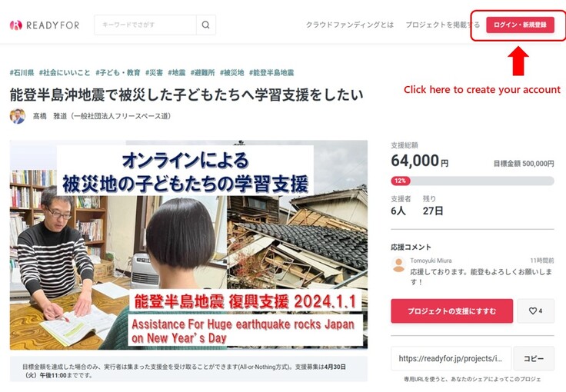Click the magnifier search icon
The width and height of the screenshot is (566, 392).
click(x=206, y=25)
